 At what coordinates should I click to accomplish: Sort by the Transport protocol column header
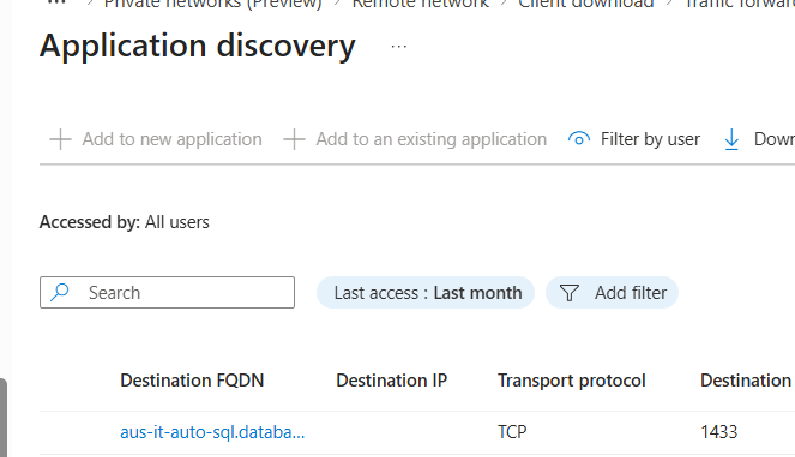(571, 380)
